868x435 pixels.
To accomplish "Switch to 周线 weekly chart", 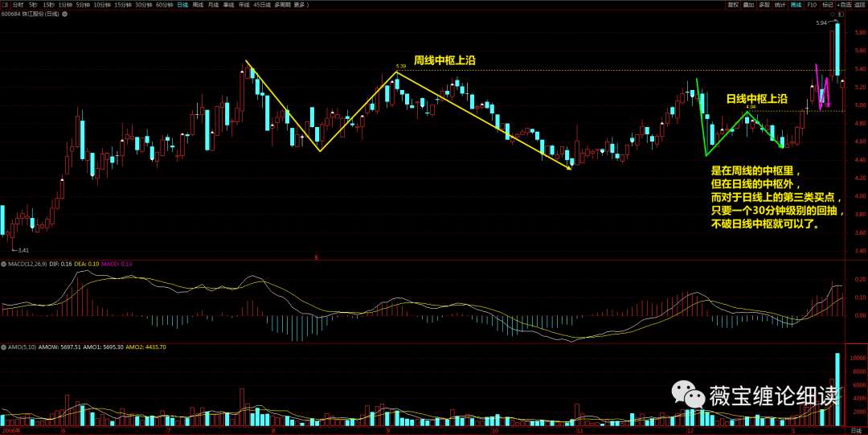I will click(198, 5).
